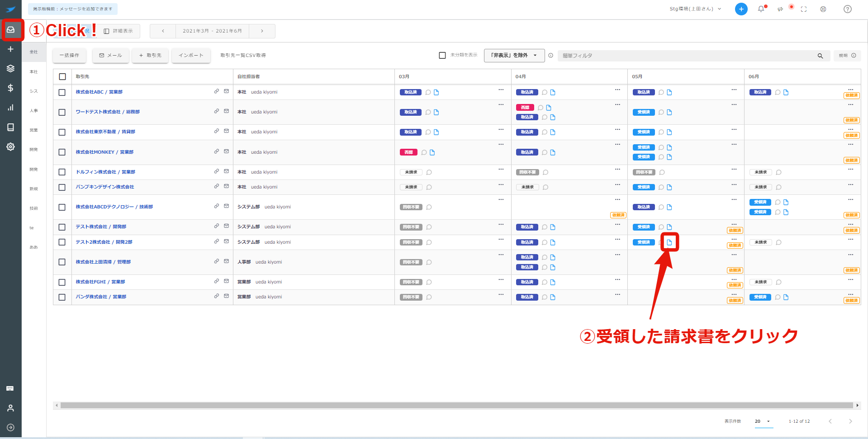Open the comment bubble in ドルフィン株式会社 03月 cell
The height and width of the screenshot is (439, 868).
coord(429,172)
